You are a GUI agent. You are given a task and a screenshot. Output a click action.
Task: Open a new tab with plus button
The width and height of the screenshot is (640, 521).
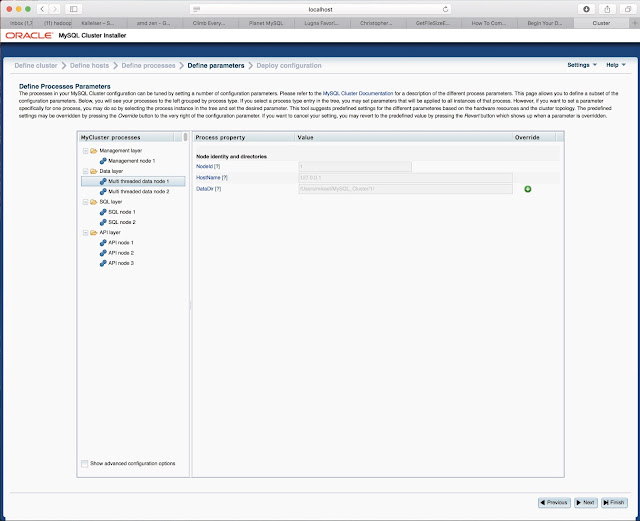(634, 23)
